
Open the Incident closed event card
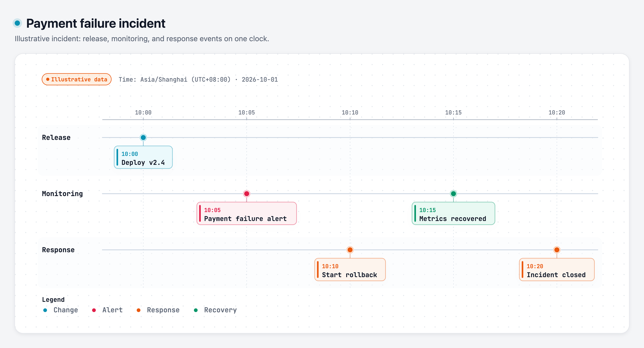557,269
